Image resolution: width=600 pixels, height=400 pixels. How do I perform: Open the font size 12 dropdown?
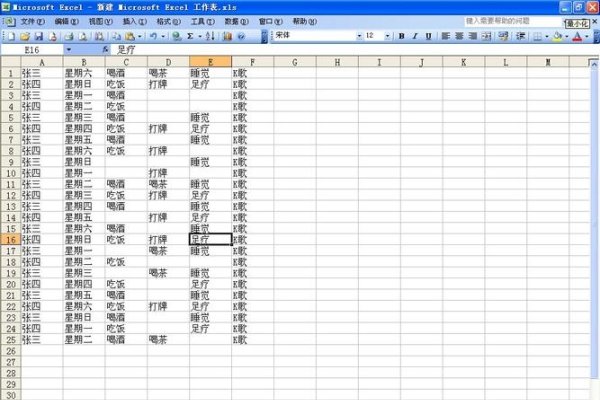pyautogui.click(x=387, y=36)
